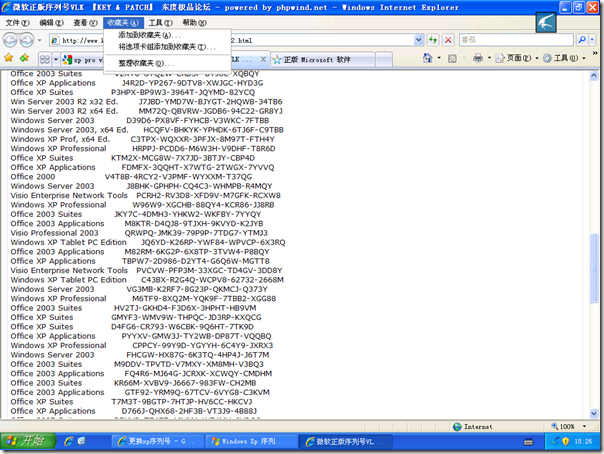This screenshot has width=604, height=454.
Task: Refresh the page with the green arrows icon
Action: tap(433, 40)
